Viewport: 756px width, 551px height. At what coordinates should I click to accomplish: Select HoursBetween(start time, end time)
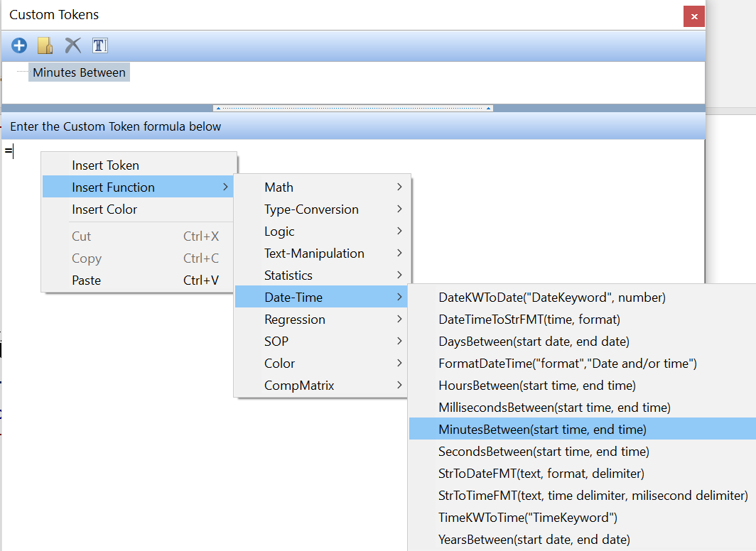(536, 386)
